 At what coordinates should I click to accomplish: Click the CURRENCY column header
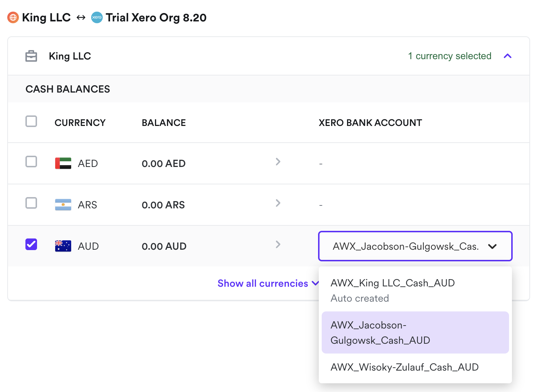[x=80, y=123]
